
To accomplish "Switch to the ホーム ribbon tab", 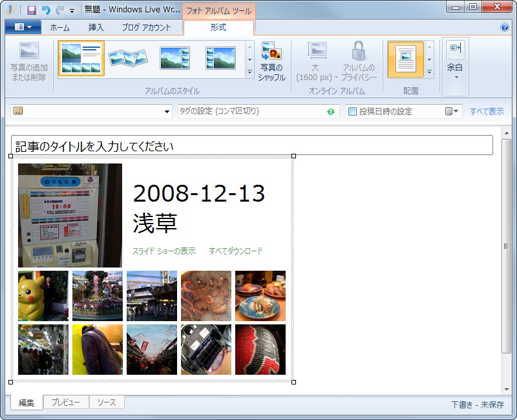I will click(x=60, y=26).
